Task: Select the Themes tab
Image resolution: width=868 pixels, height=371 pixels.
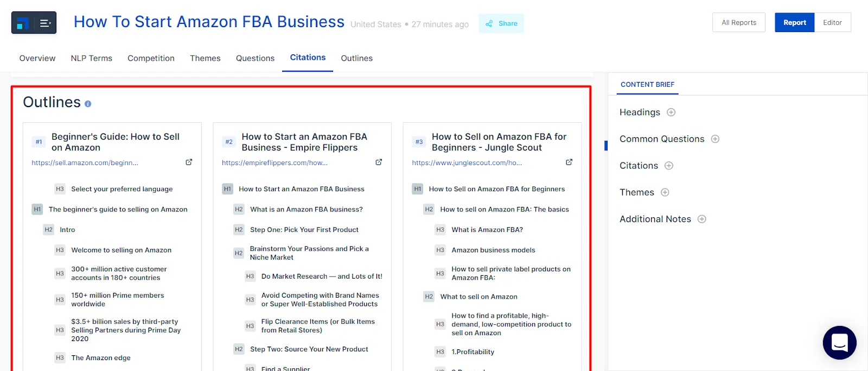Action: coord(205,58)
